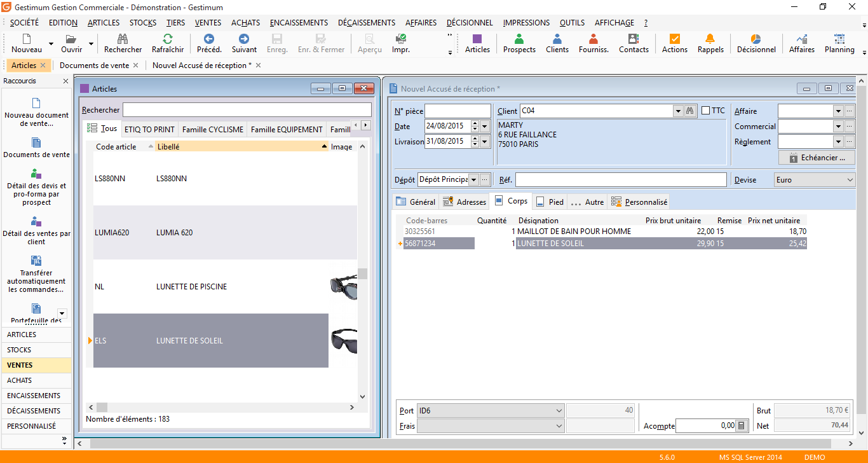
Task: Click the Articles list horizontal scrollbar thumb
Action: [x=102, y=407]
